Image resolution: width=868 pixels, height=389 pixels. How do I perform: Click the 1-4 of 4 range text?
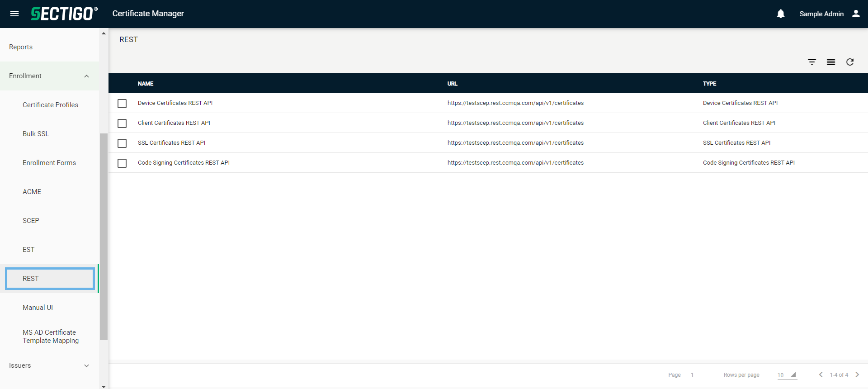tap(839, 375)
